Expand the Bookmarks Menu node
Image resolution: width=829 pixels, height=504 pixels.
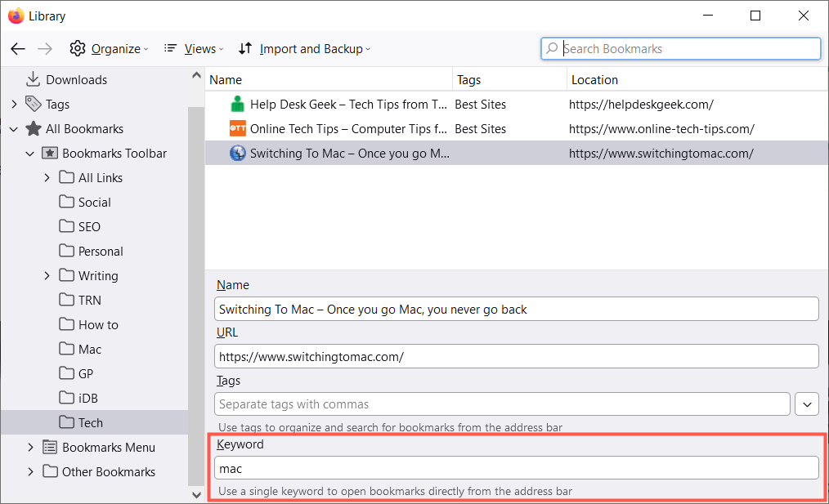click(30, 448)
